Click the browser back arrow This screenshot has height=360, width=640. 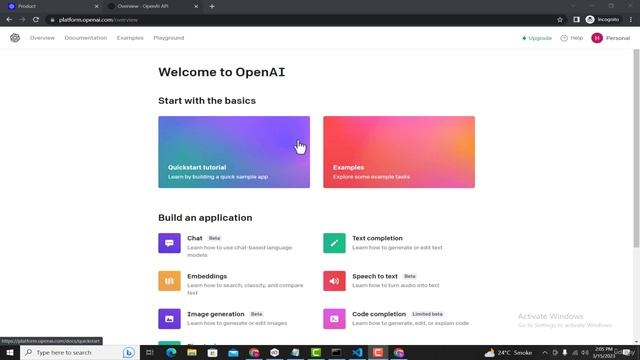click(9, 20)
